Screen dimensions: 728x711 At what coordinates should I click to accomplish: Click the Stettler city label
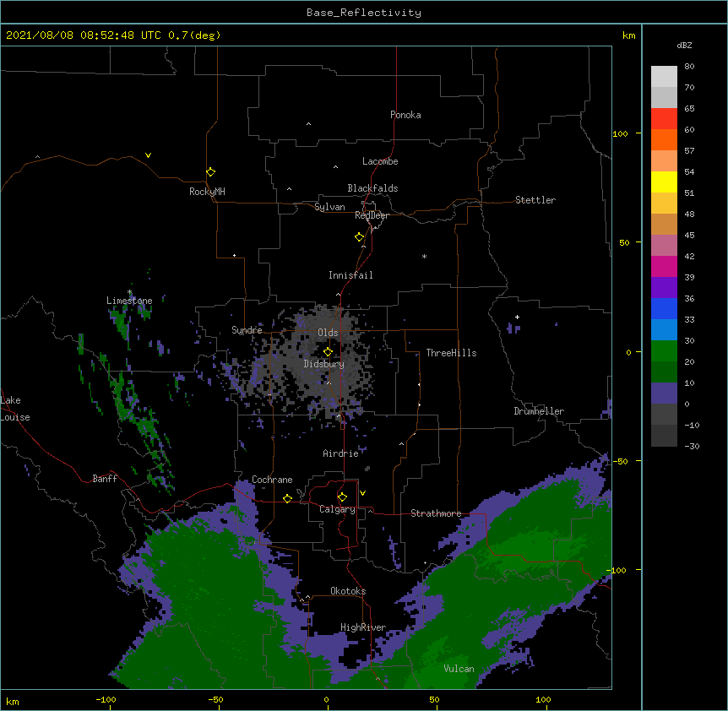point(535,200)
